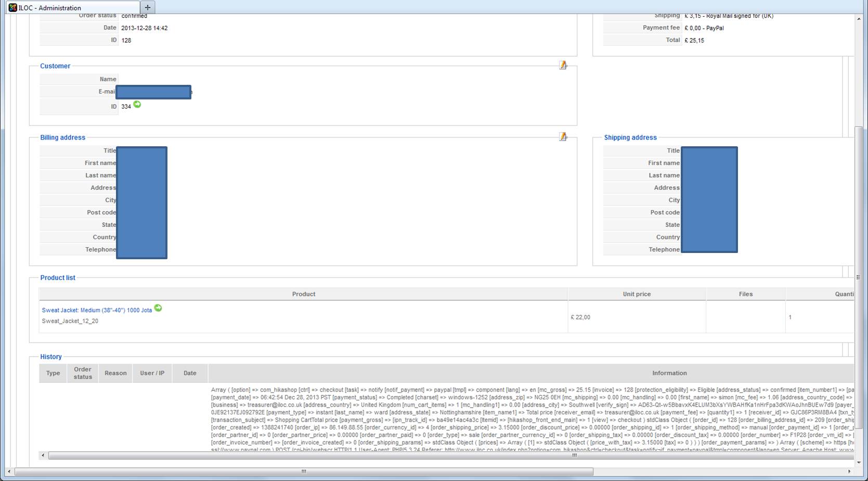
Task: Click green arrow next to Sweat Jacket product
Action: point(158,308)
